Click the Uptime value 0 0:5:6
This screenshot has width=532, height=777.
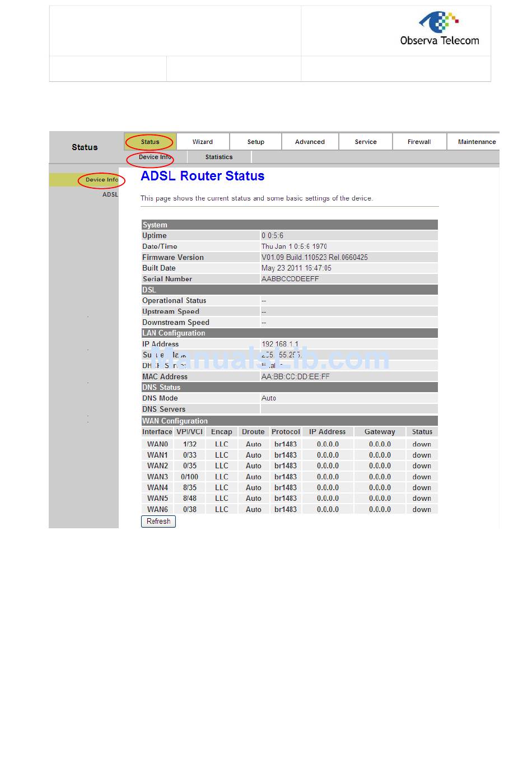pos(273,236)
